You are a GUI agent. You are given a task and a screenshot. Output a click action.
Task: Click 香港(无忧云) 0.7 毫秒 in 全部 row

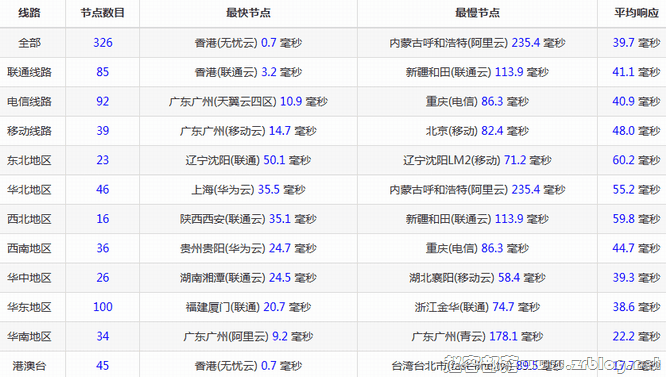(248, 43)
